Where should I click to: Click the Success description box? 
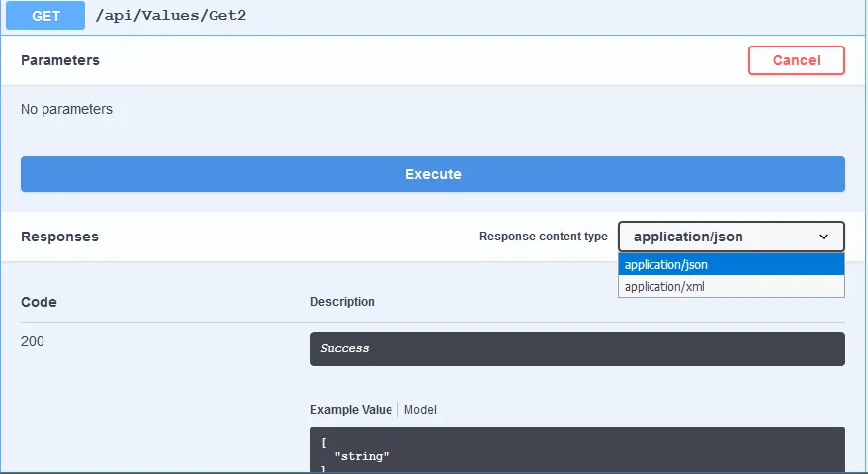click(x=576, y=349)
